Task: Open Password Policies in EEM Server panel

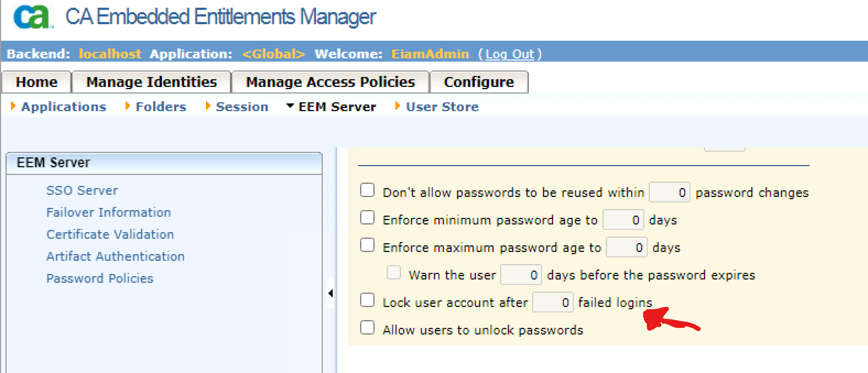Action: [x=100, y=278]
